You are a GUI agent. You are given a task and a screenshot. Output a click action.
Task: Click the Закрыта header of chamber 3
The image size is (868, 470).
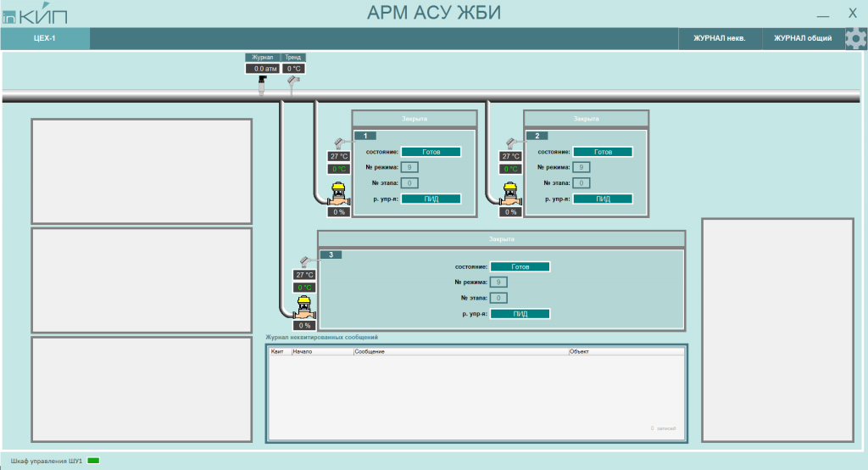point(502,239)
